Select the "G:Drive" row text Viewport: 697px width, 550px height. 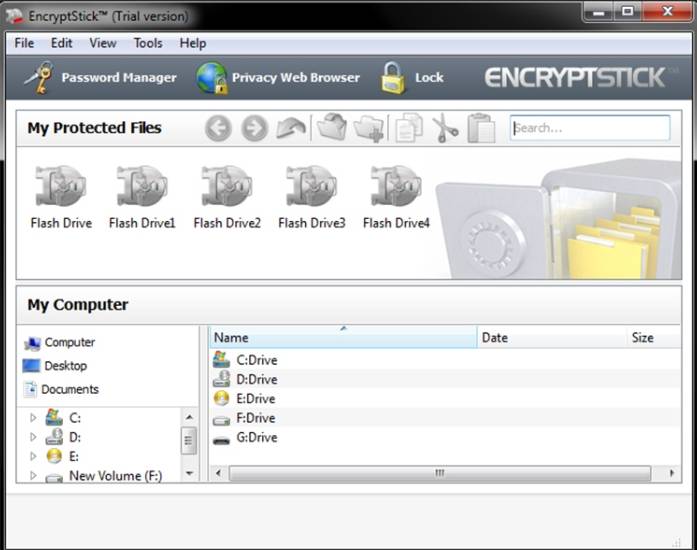pos(257,438)
